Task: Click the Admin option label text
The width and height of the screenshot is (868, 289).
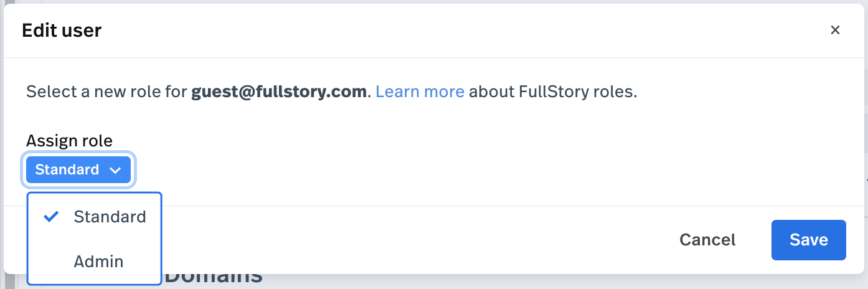Action: click(x=98, y=262)
